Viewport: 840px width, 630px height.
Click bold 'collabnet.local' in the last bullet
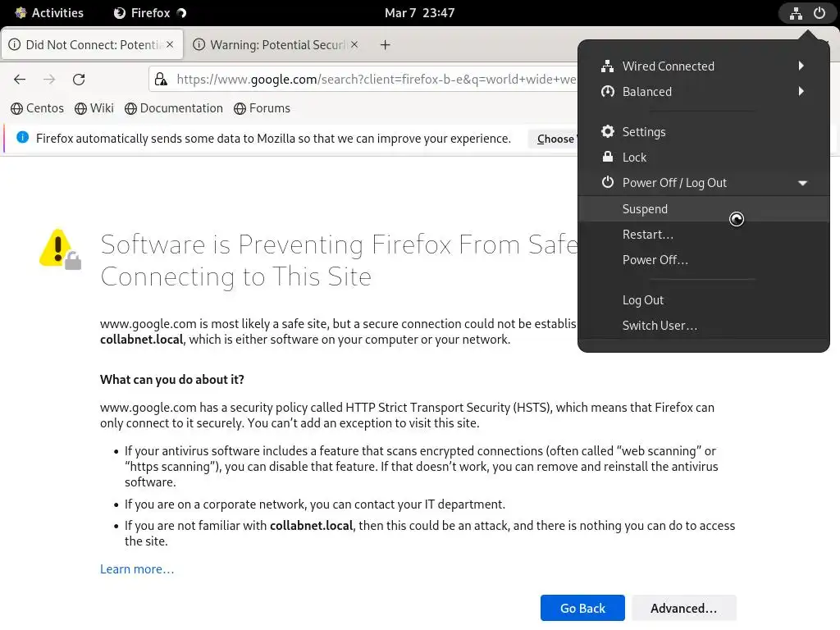pos(311,526)
